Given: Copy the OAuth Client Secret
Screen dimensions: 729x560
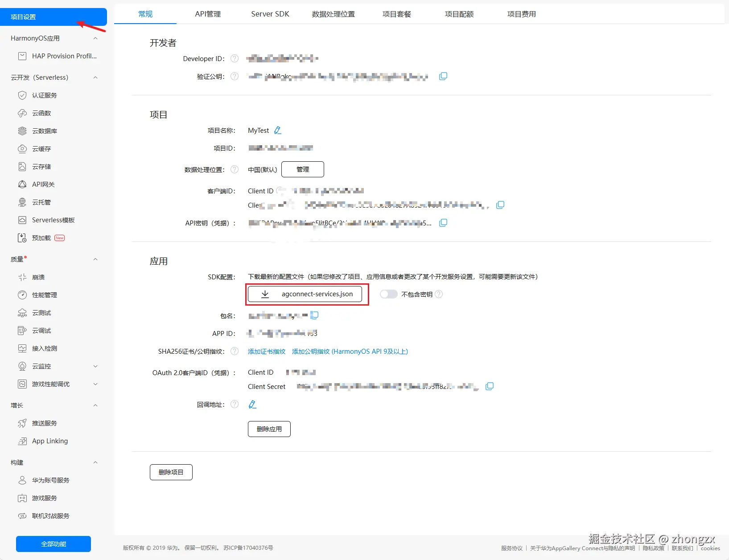Looking at the screenshot, I should coord(490,386).
